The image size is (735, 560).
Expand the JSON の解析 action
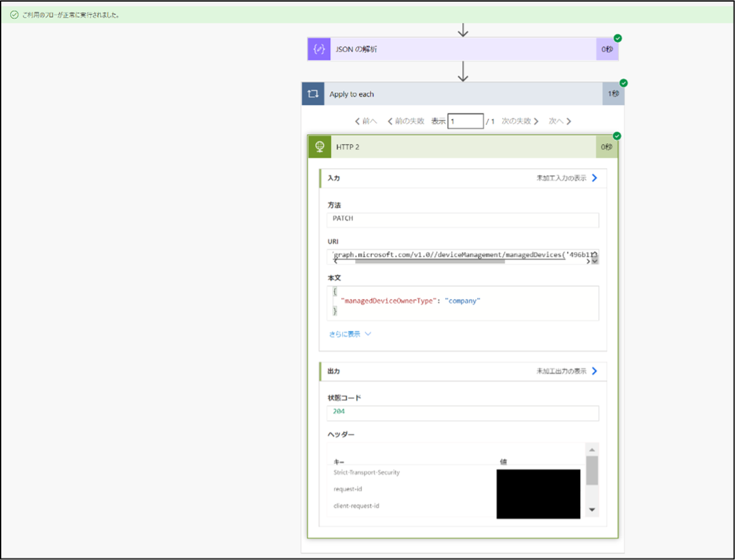pos(463,49)
